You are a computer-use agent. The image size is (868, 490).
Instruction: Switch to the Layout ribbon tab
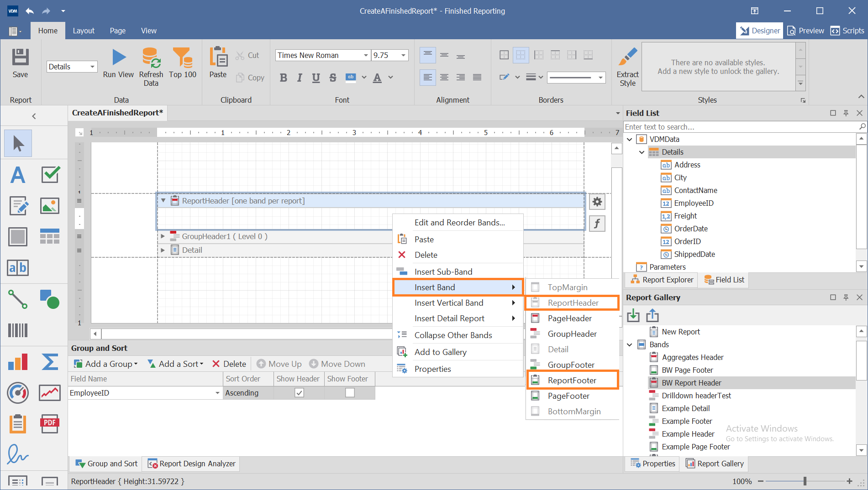pos(84,30)
